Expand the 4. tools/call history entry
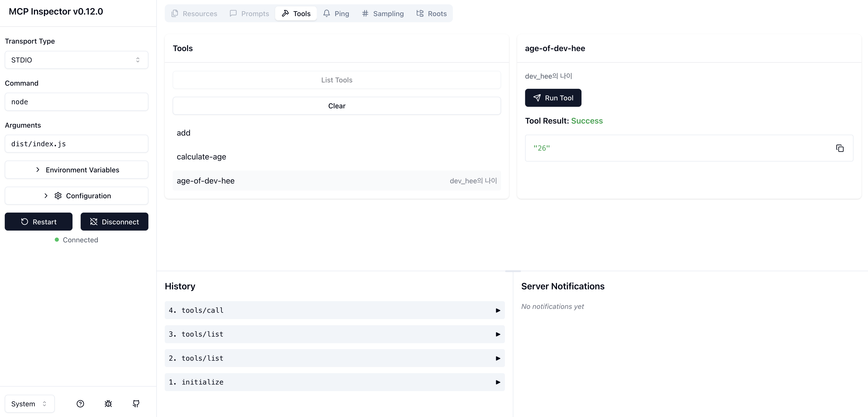Viewport: 868px width, 417px height. click(334, 310)
